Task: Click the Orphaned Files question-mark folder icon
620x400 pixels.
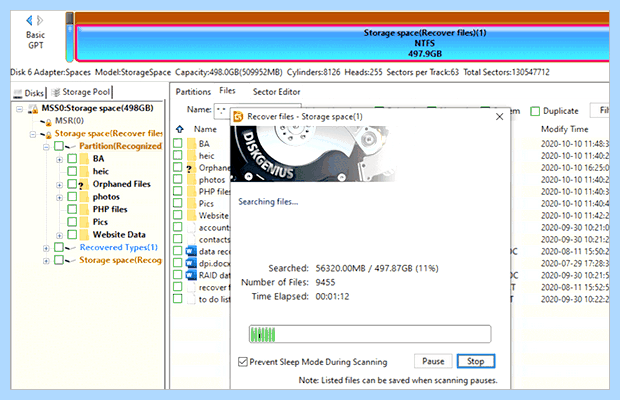Action: (x=83, y=184)
